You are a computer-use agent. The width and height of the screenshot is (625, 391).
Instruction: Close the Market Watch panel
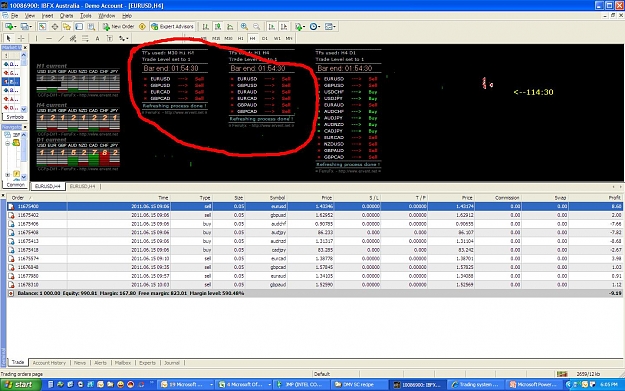click(25, 47)
